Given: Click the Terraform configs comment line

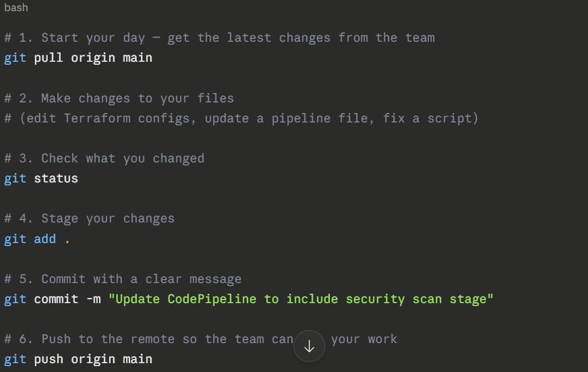Looking at the screenshot, I should tap(242, 118).
